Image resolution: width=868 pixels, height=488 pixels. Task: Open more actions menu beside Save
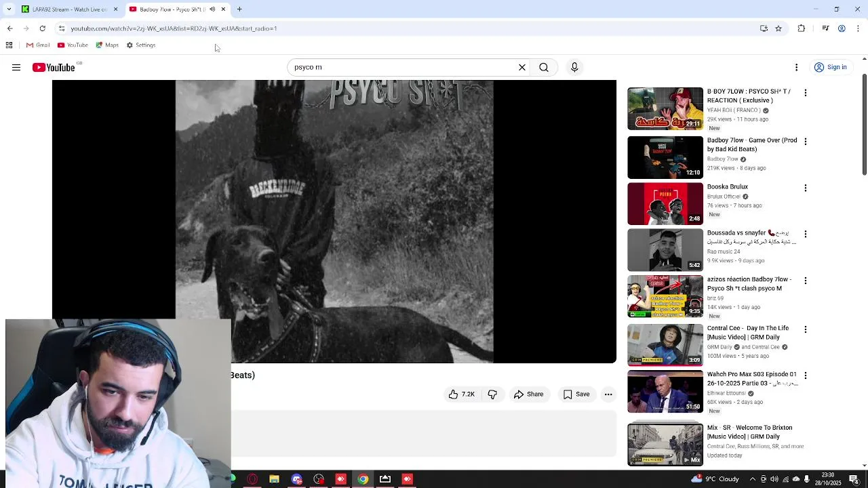608,394
